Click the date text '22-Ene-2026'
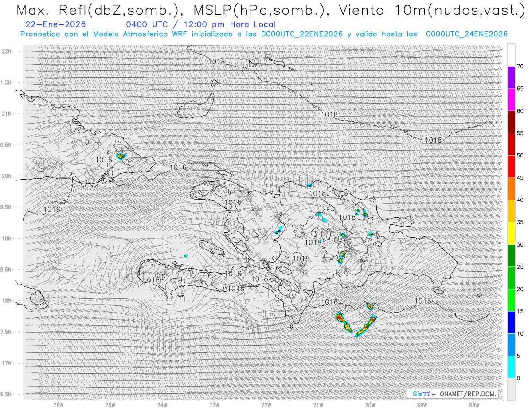The image size is (532, 411). 56,25
